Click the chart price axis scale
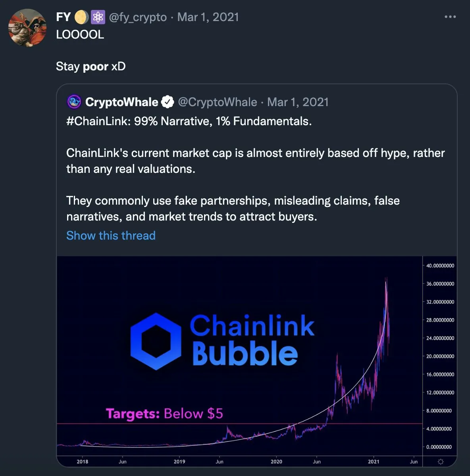470x476 pixels. tap(439, 356)
